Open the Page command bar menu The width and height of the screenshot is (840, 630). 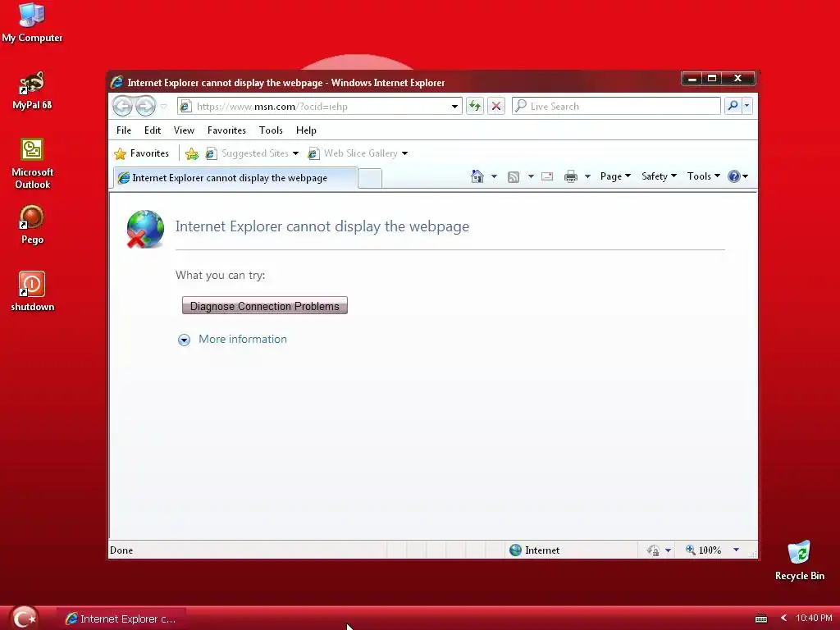[x=615, y=176]
